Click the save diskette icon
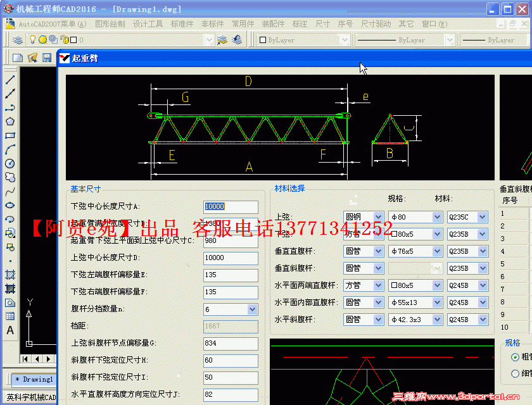Viewport: 532px width, 405px height. 47,58
